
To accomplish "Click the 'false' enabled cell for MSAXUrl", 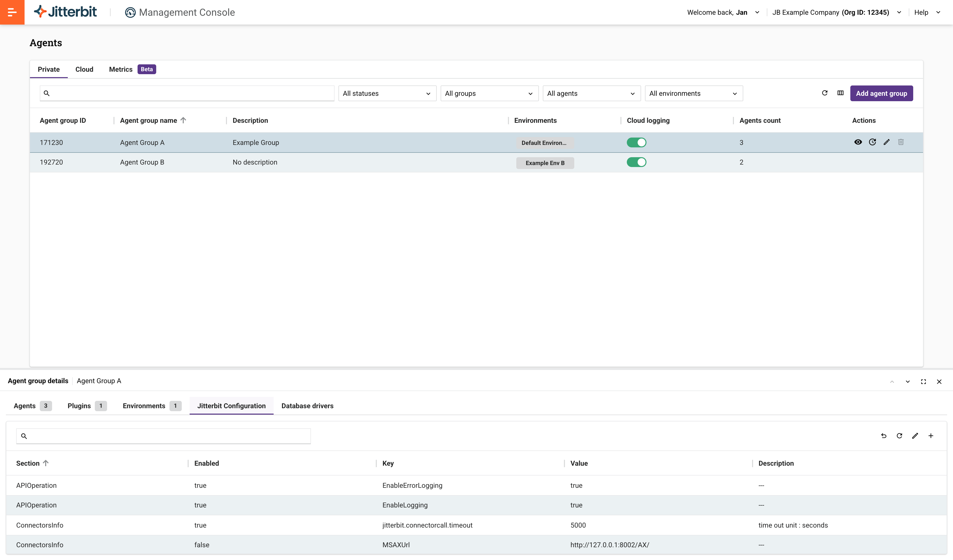I will 202,545.
